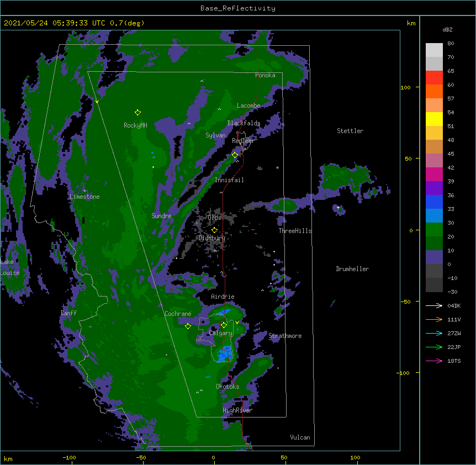Select yellow diamond marker above Calgary label
Image resolution: width=476 pixels, height=465 pixels.
point(224,325)
